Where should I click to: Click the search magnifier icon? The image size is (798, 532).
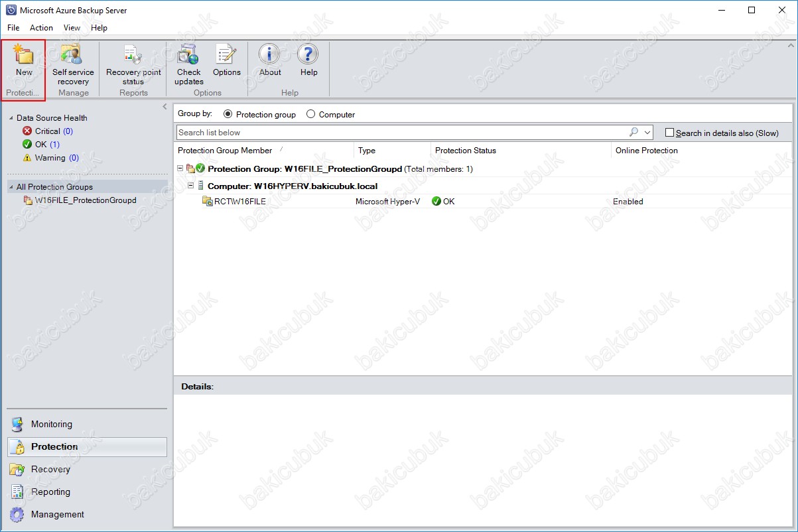634,132
